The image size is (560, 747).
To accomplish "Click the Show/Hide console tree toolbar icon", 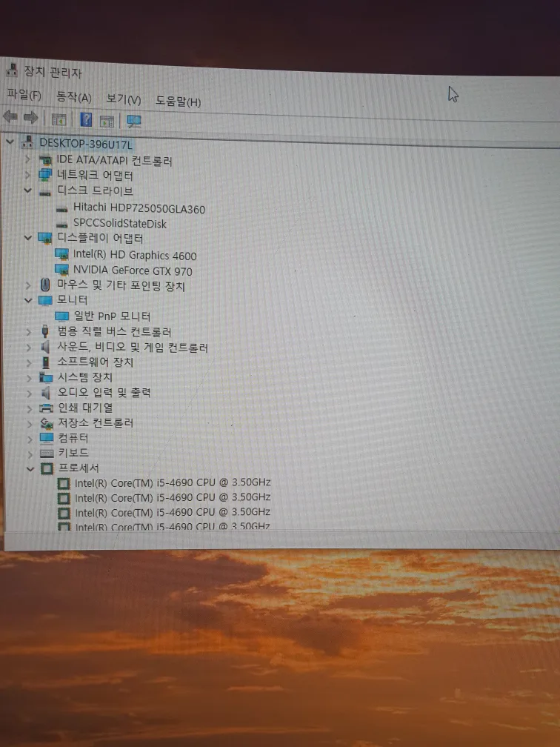I will [59, 119].
